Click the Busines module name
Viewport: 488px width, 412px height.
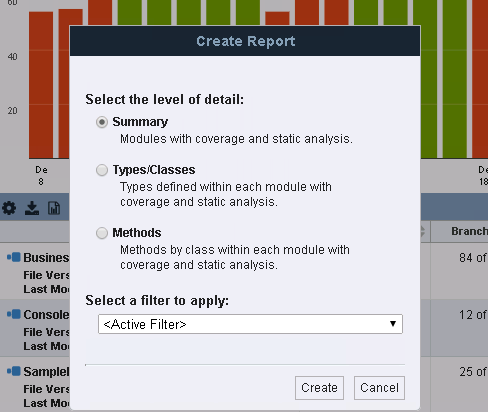(46, 258)
